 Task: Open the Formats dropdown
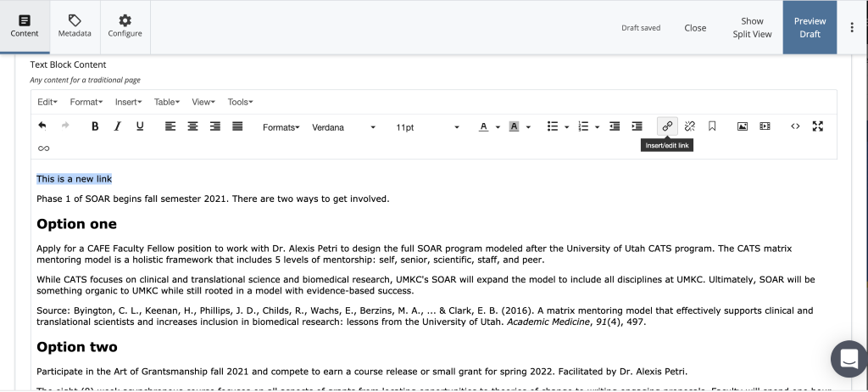[281, 127]
